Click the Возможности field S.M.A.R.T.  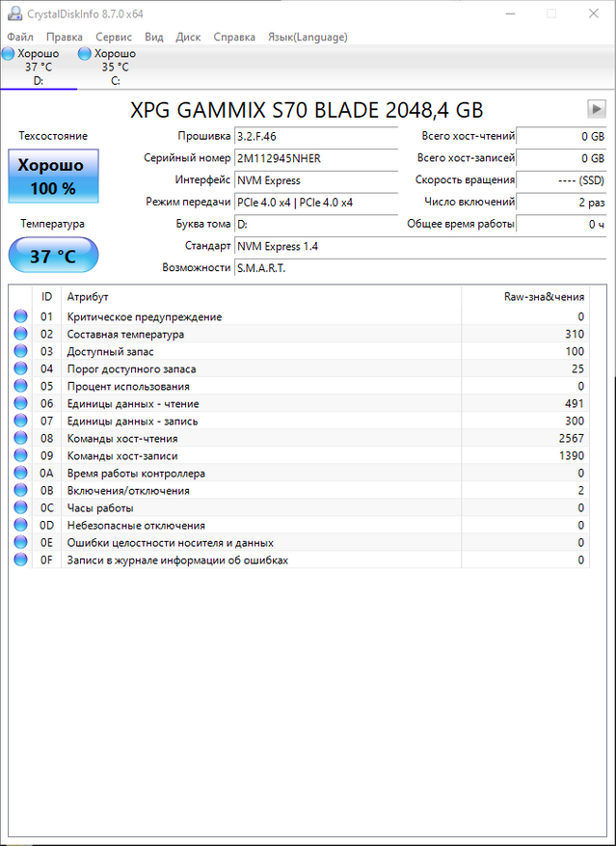click(420, 268)
